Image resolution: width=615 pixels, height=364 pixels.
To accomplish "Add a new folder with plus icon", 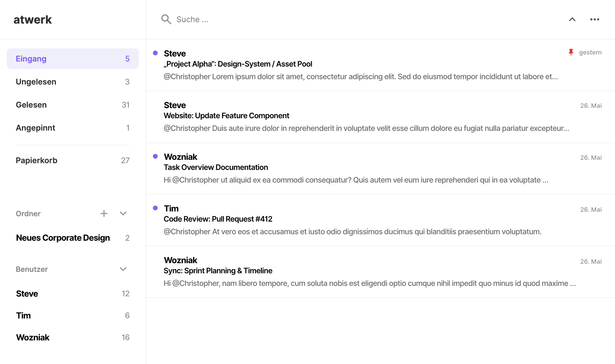I will [104, 213].
